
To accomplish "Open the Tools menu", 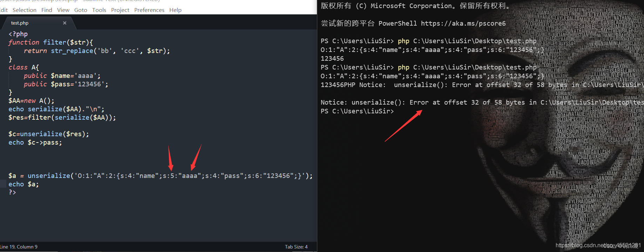I will (x=99, y=10).
